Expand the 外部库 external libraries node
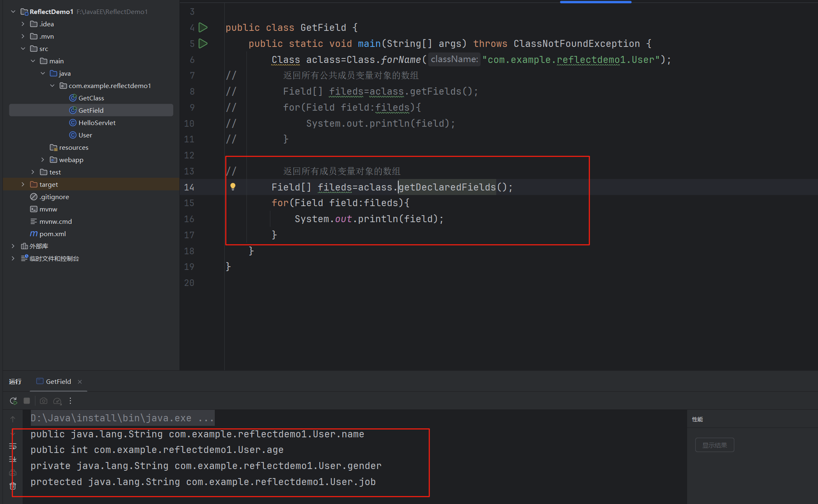The width and height of the screenshot is (818, 504). (13, 246)
